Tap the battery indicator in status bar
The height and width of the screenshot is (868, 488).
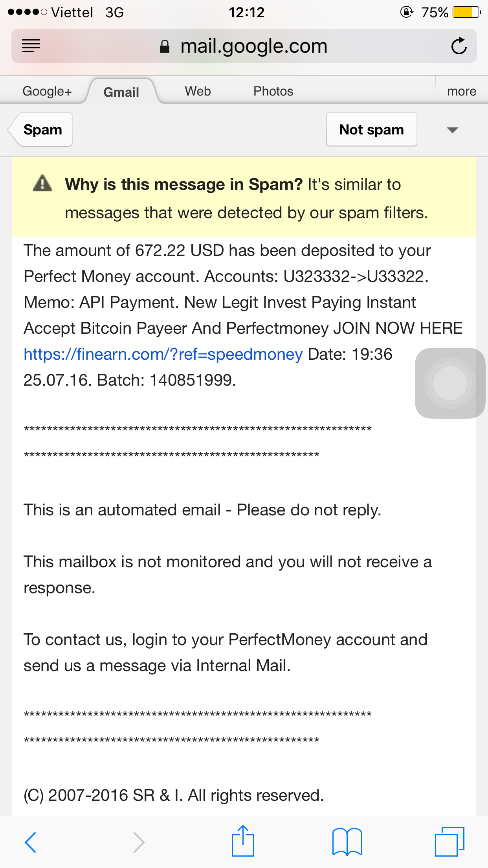coord(466,12)
